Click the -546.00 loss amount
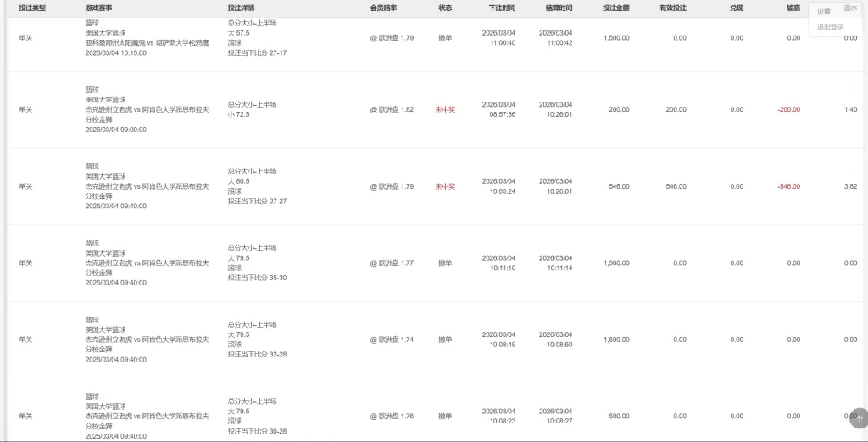Viewport: 868px width, 442px height. (788, 186)
